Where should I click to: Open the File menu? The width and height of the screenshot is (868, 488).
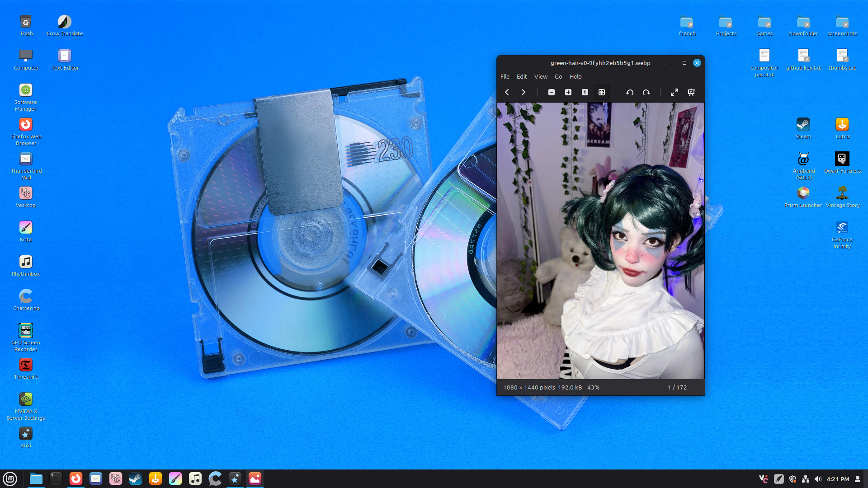[x=505, y=76]
